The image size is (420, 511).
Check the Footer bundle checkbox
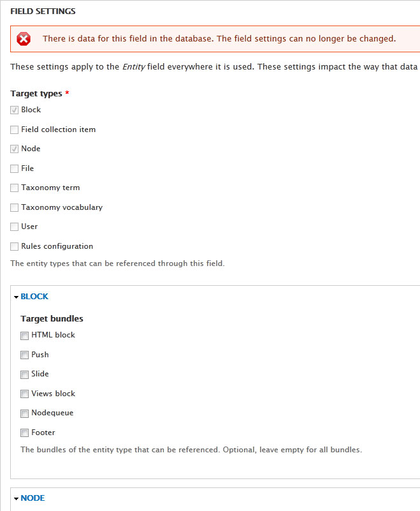(24, 433)
